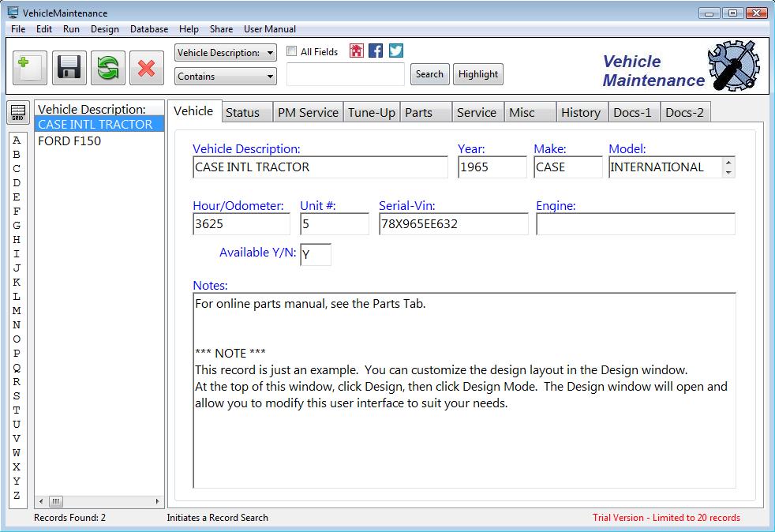Viewport: 775px width, 532px height.
Task: Click the Year field showing 1965
Action: 492,167
